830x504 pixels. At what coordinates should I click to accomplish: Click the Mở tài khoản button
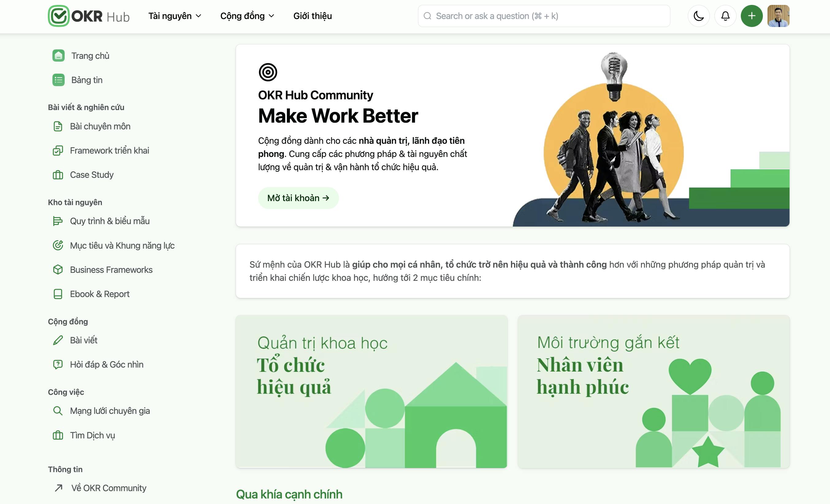point(298,198)
